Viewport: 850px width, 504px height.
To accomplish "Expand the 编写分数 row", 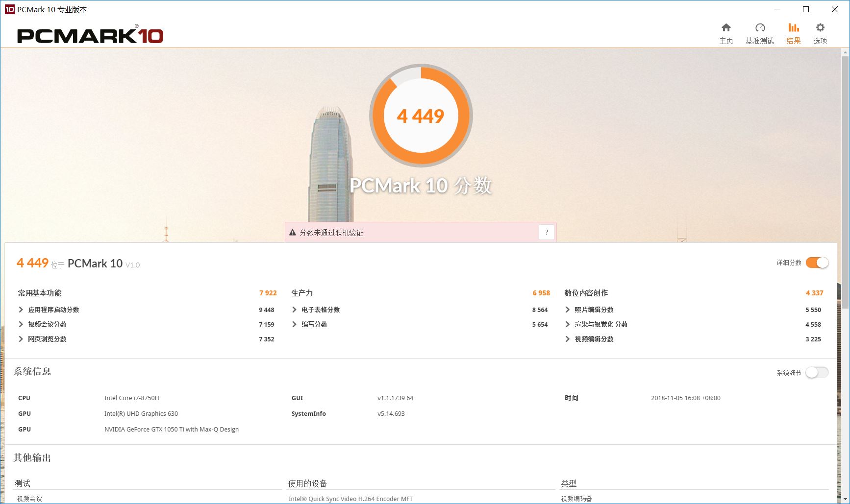I will pyautogui.click(x=294, y=324).
